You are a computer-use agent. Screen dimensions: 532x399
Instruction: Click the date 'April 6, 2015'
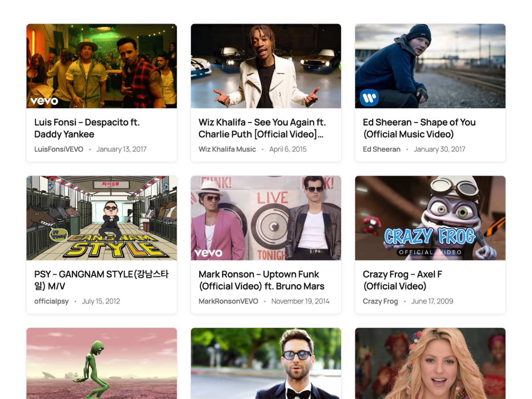click(288, 149)
